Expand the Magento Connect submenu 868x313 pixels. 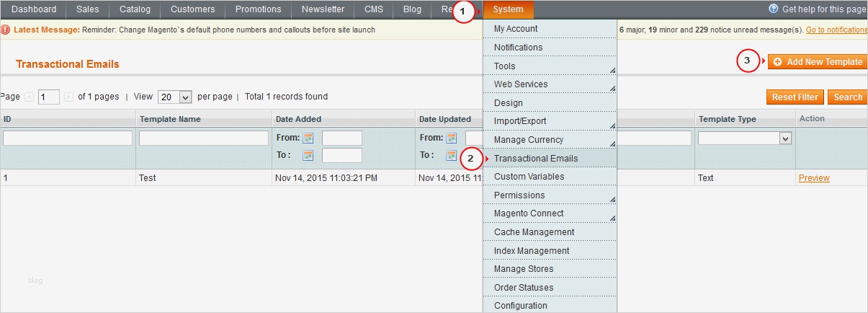(x=612, y=217)
